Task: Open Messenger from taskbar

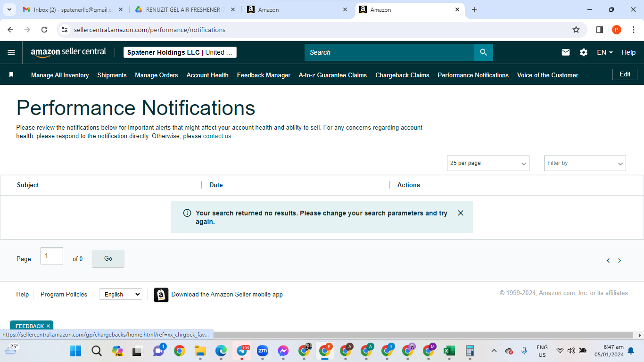Action: click(x=283, y=351)
